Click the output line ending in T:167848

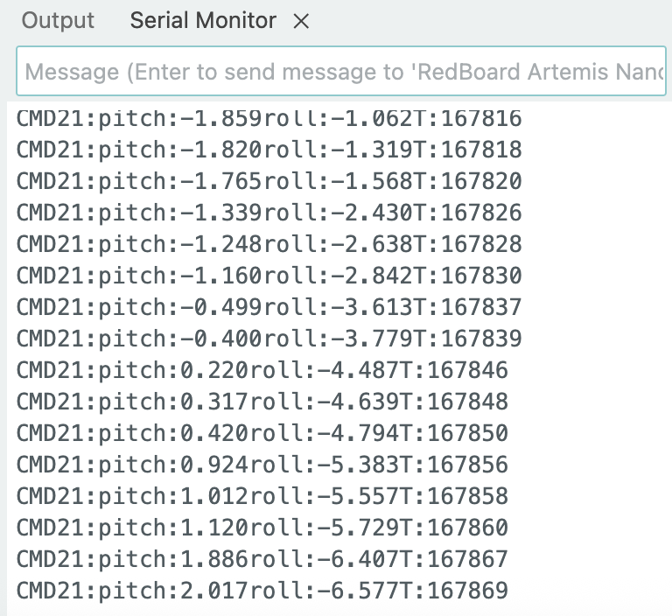click(x=262, y=402)
